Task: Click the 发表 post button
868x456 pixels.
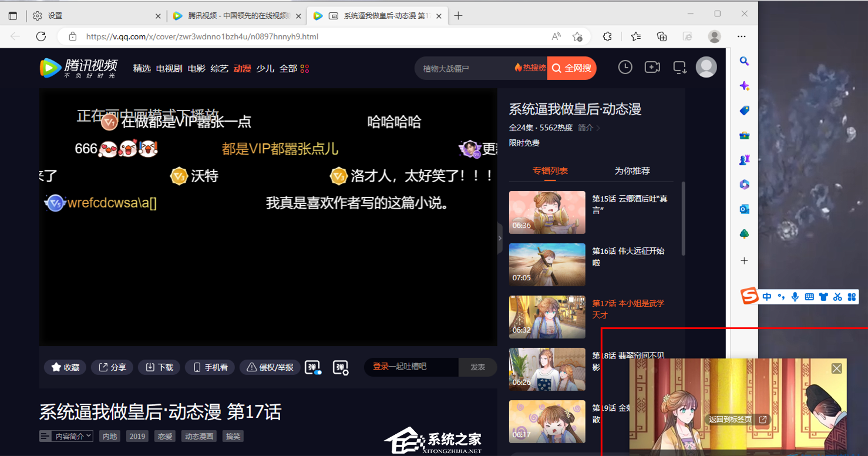Action: click(478, 367)
